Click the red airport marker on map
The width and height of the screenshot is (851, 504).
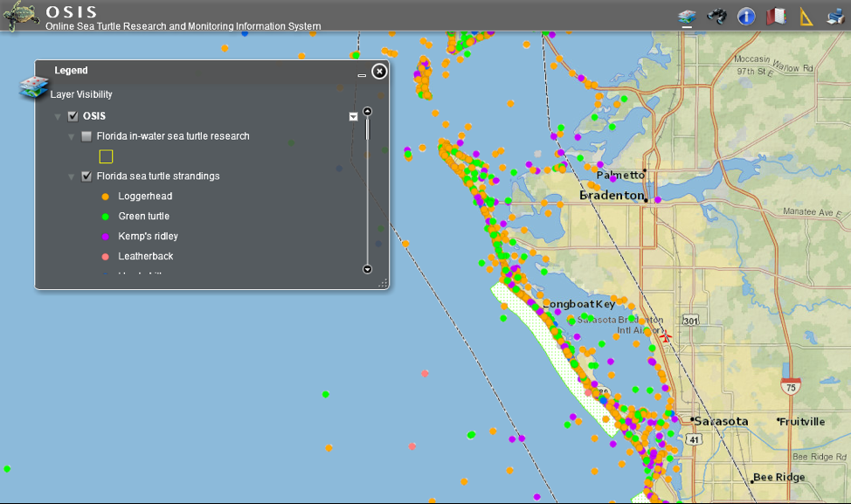point(666,337)
